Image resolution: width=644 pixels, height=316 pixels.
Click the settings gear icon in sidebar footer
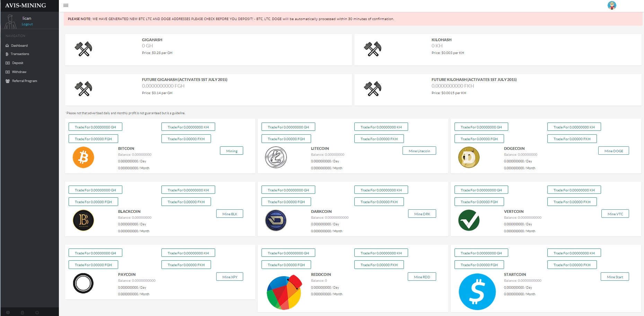(x=8, y=313)
